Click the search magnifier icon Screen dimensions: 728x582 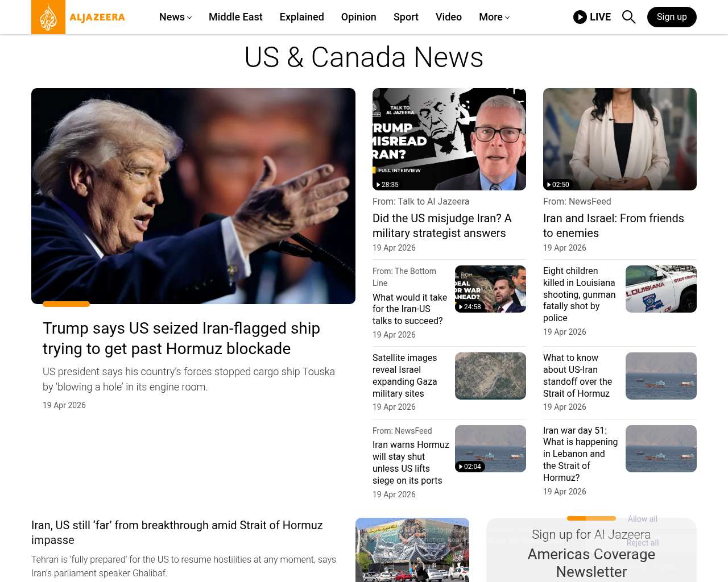(628, 17)
